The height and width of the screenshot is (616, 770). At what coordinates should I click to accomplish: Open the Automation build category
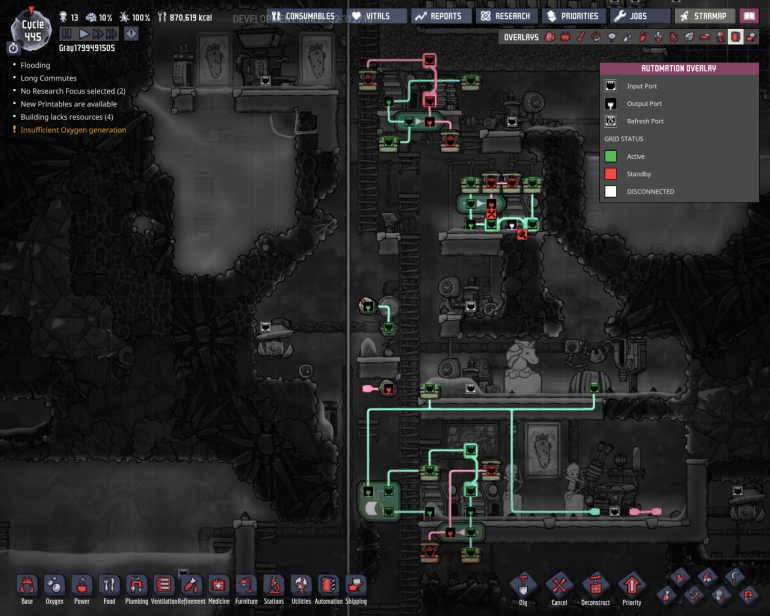(x=329, y=589)
